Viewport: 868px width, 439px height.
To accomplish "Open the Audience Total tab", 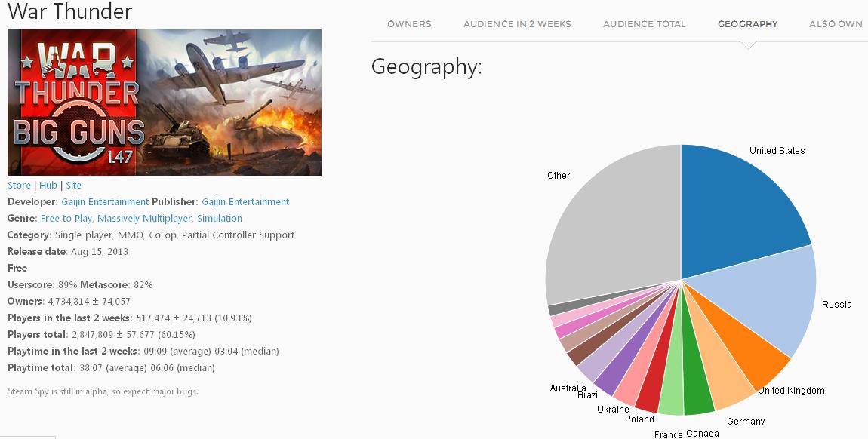I will pyautogui.click(x=645, y=24).
